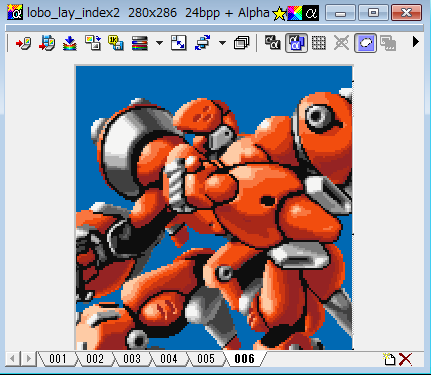Click the yellow star icon in title bar
Screen dimensions: 431x375
tap(279, 13)
